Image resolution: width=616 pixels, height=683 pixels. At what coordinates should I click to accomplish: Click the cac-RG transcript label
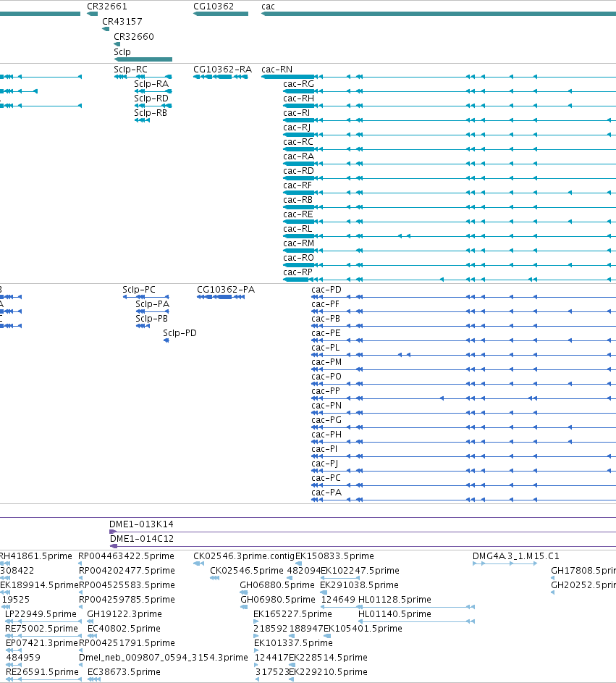tap(299, 84)
